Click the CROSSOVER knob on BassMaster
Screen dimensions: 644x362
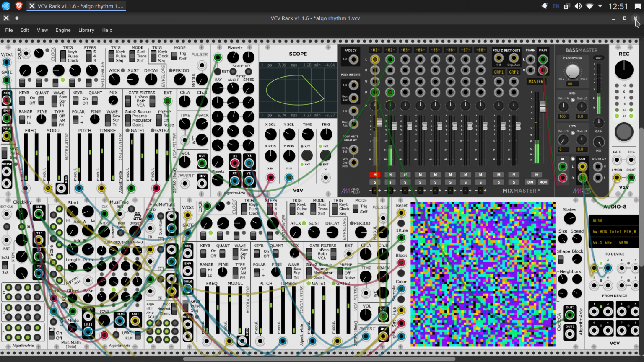[572, 71]
